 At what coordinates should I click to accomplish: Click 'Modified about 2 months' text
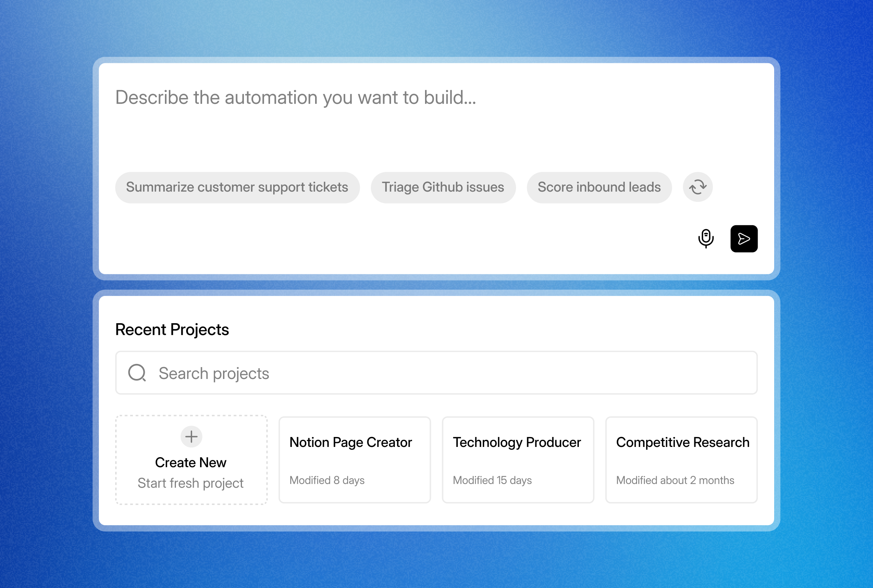pos(675,480)
